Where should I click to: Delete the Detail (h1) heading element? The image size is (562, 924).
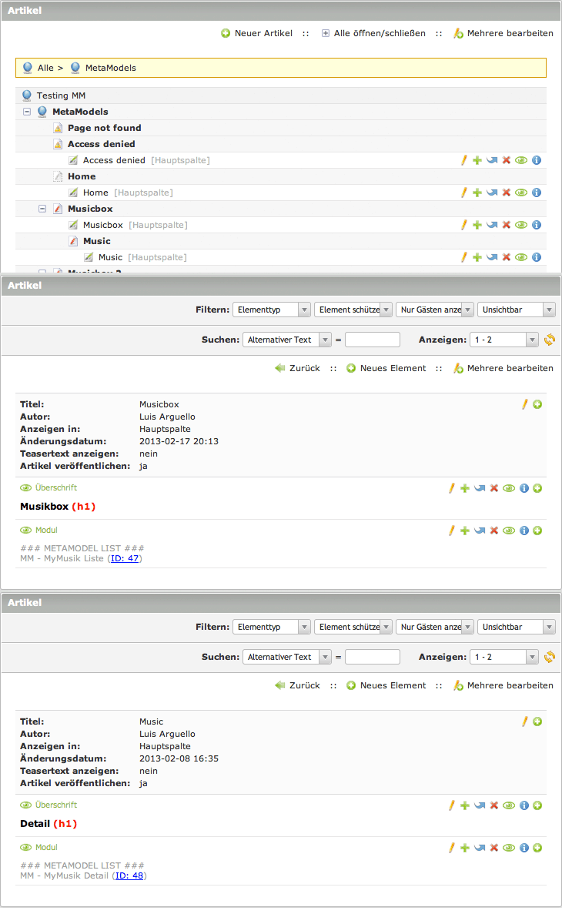[494, 805]
